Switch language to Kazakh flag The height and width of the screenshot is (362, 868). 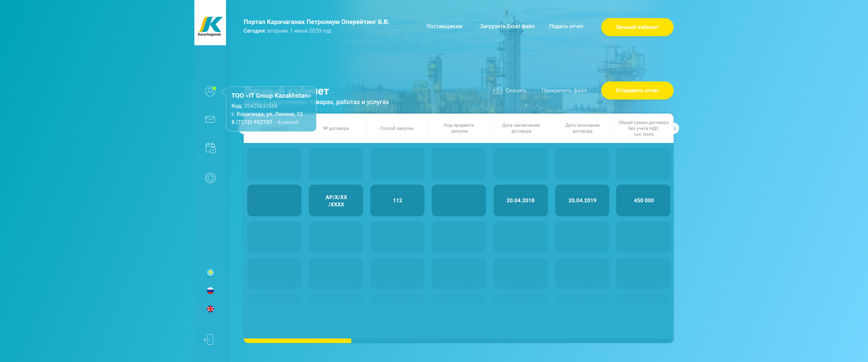[x=210, y=273]
